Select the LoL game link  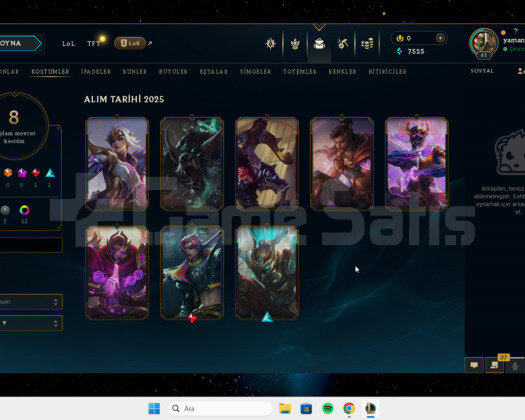coord(68,44)
